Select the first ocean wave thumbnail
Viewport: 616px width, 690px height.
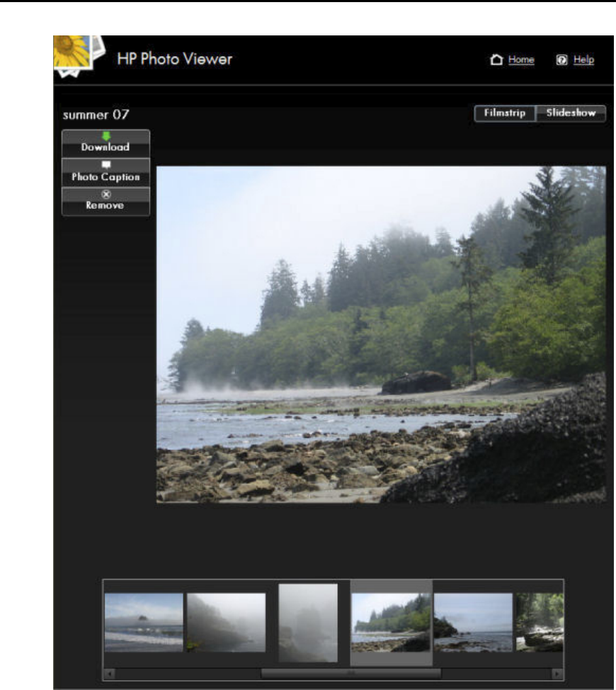pyautogui.click(x=144, y=622)
